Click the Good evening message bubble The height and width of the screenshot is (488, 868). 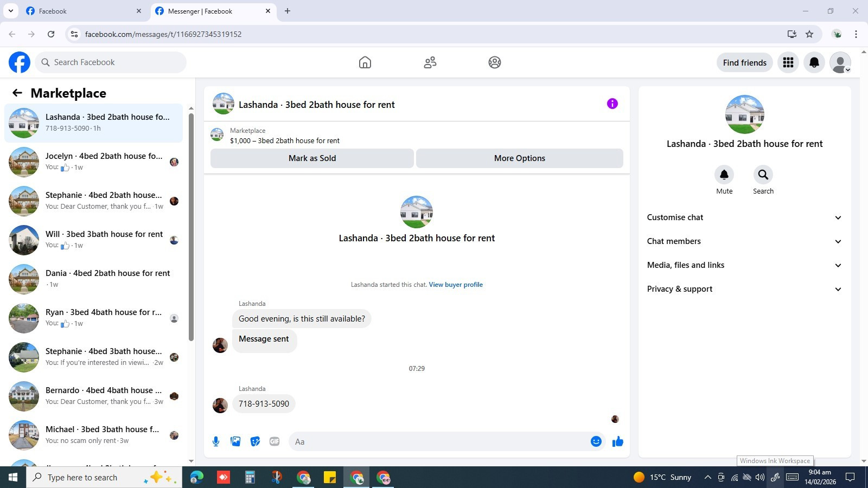tap(302, 319)
